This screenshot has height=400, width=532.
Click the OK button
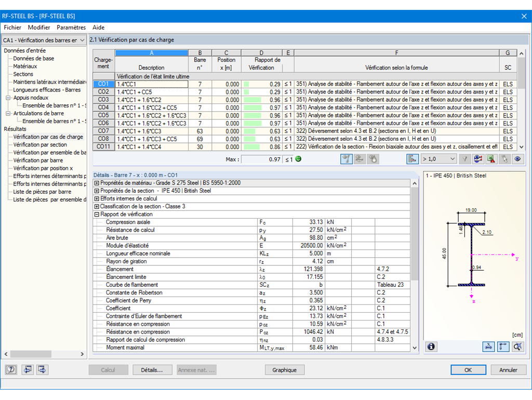pos(468,370)
